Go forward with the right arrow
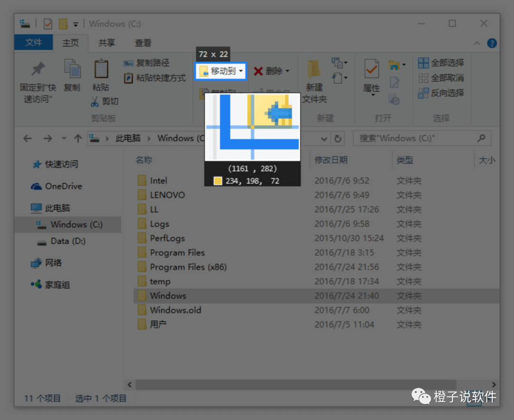514x420 pixels. (48, 138)
